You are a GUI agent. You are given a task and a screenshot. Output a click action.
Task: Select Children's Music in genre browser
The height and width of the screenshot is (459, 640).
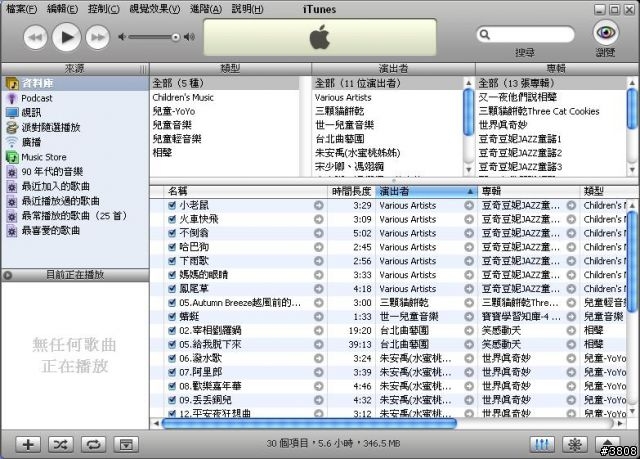tap(225, 98)
